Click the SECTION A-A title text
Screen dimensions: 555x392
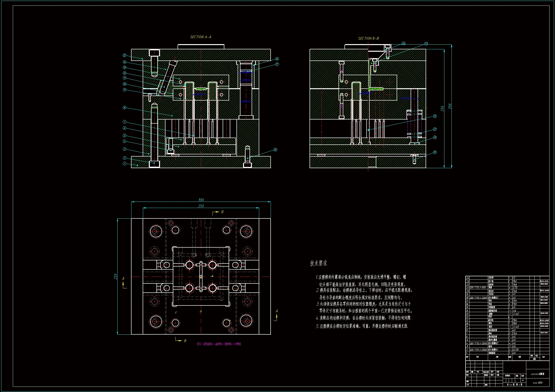click(201, 37)
